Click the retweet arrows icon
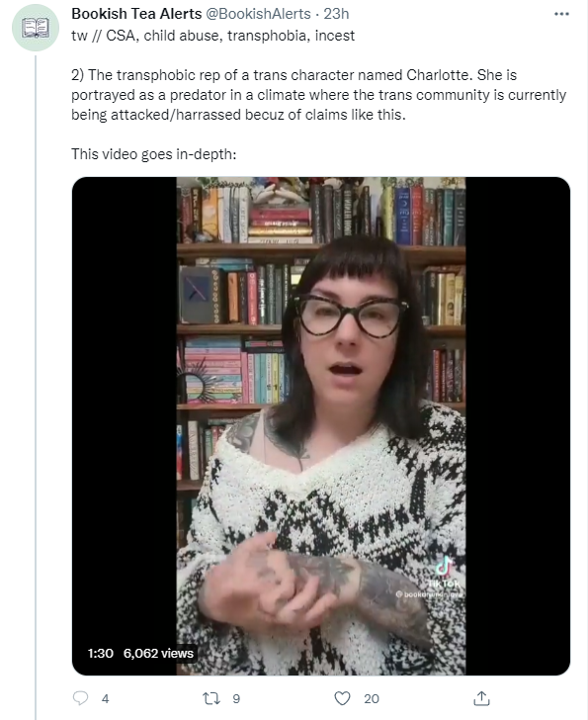The height and width of the screenshot is (720, 588). coord(211,698)
